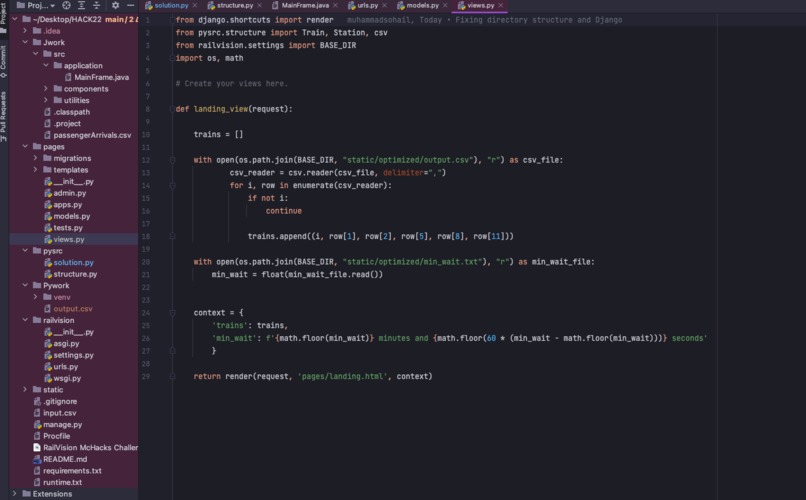Expand the venv folder
Image resolution: width=806 pixels, height=500 pixels.
click(x=35, y=297)
